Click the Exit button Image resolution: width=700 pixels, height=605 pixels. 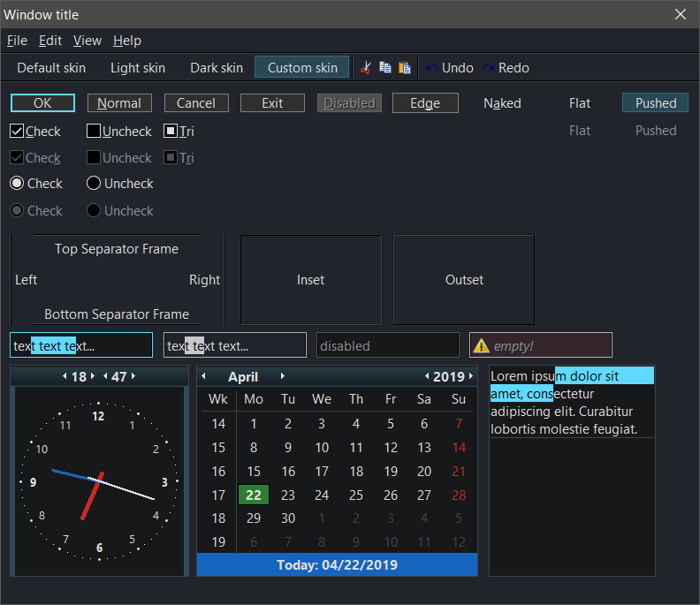click(272, 103)
